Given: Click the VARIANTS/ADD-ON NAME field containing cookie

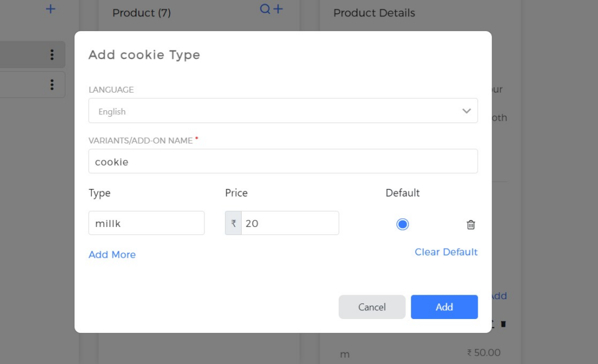Looking at the screenshot, I should (283, 161).
